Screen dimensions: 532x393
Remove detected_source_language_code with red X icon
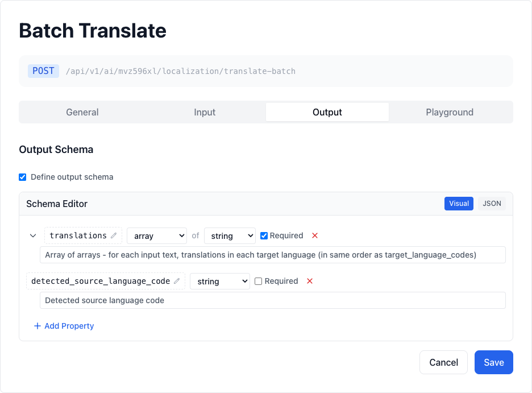pos(309,281)
